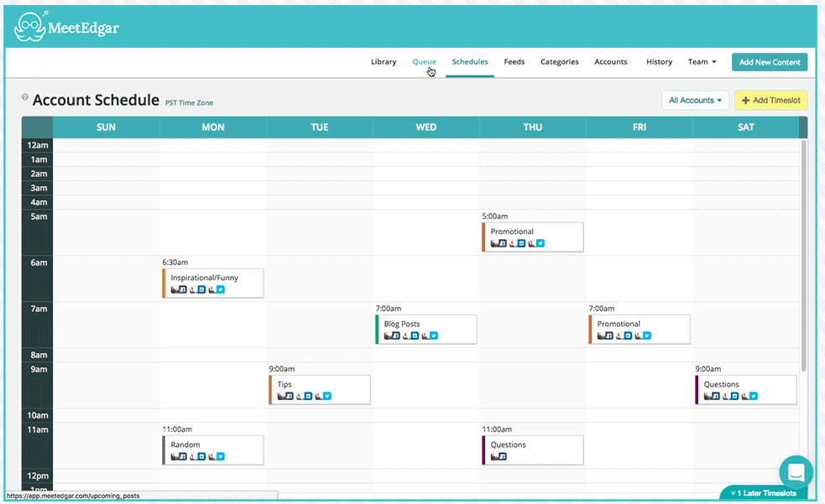Click the Facebook icon in Friday 7:00am Promotional

pos(605,335)
